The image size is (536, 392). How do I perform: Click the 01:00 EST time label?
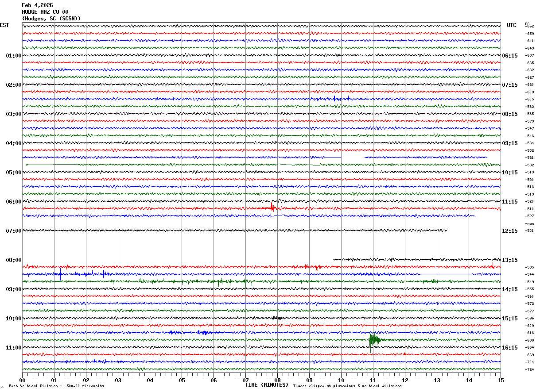(x=13, y=56)
